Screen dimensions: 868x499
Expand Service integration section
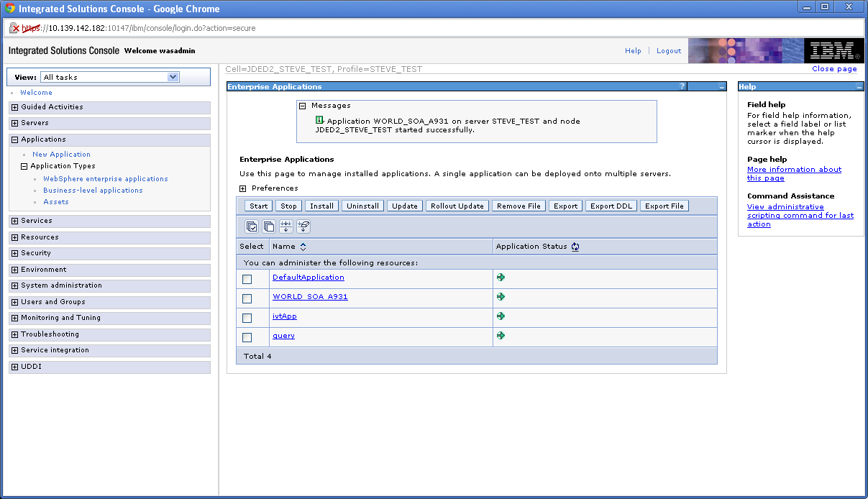tap(14, 350)
